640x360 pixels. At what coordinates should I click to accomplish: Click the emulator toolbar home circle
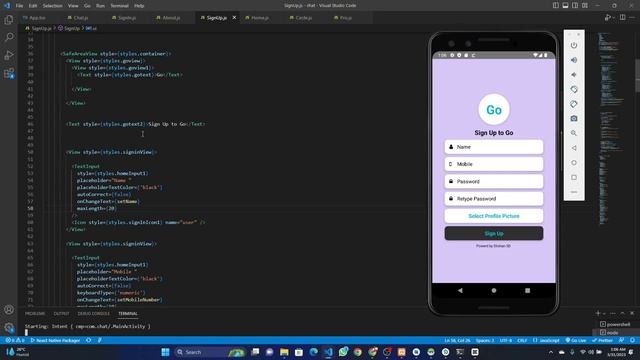point(574,162)
